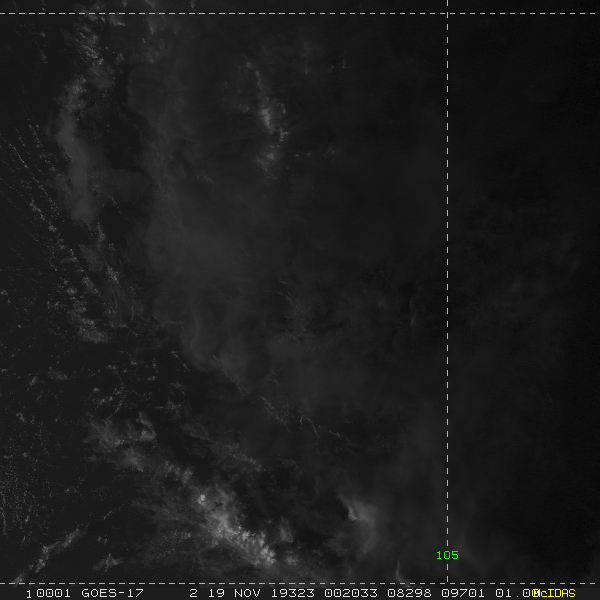Select the 19323 Julian day value
This screenshot has width=600, height=600.
293,593
